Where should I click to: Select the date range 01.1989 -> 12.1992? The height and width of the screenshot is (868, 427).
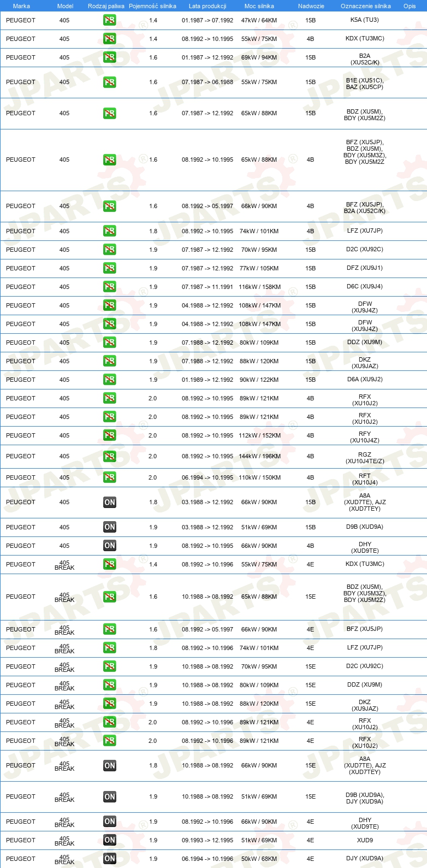click(207, 380)
